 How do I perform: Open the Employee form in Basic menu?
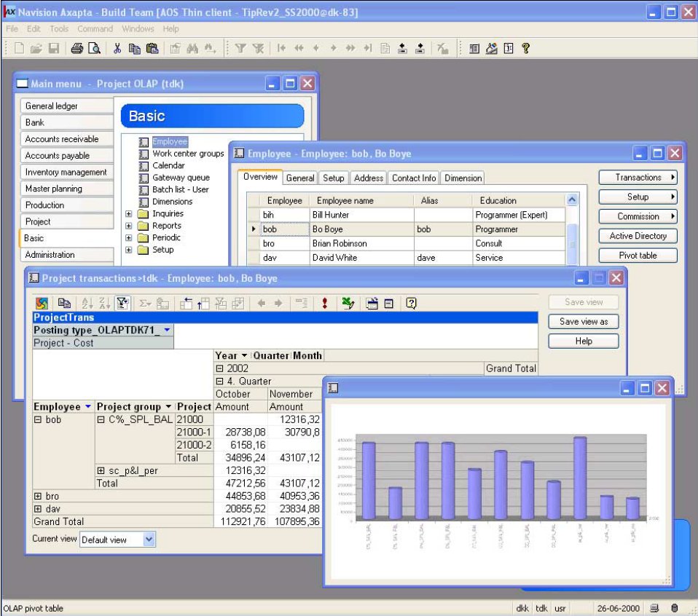[x=170, y=141]
